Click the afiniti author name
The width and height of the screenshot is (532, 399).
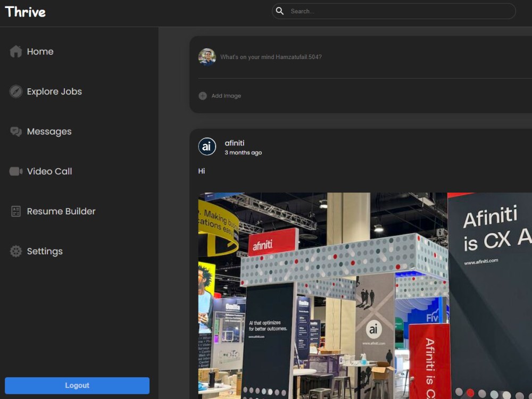(235, 143)
